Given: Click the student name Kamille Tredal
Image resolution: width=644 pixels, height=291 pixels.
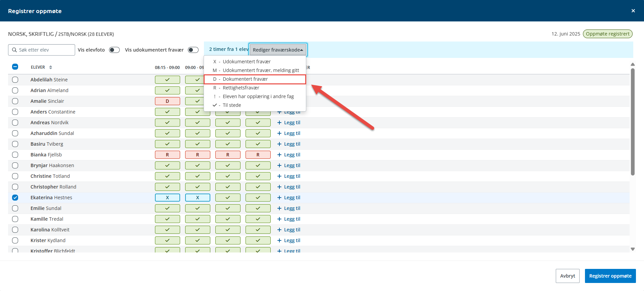Looking at the screenshot, I should coord(47,219).
